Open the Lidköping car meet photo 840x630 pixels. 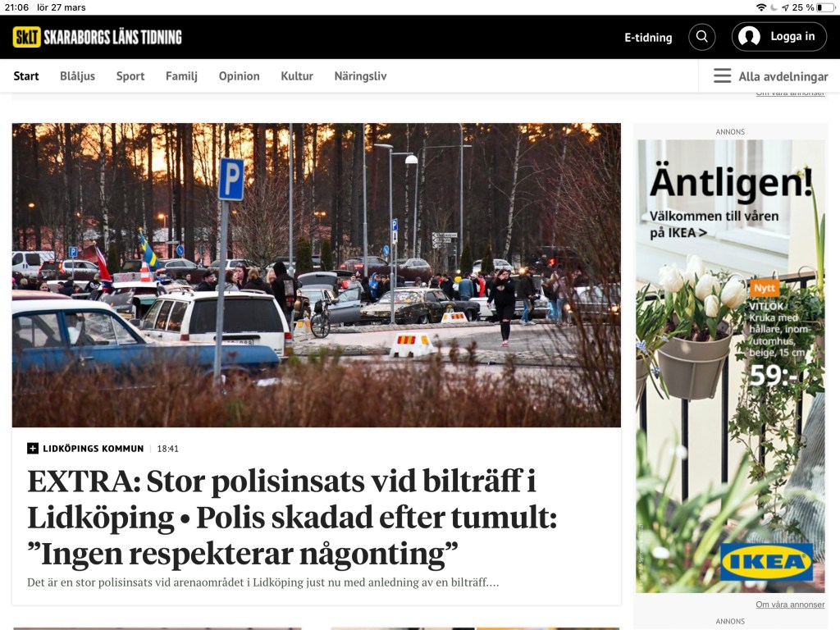coord(317,275)
